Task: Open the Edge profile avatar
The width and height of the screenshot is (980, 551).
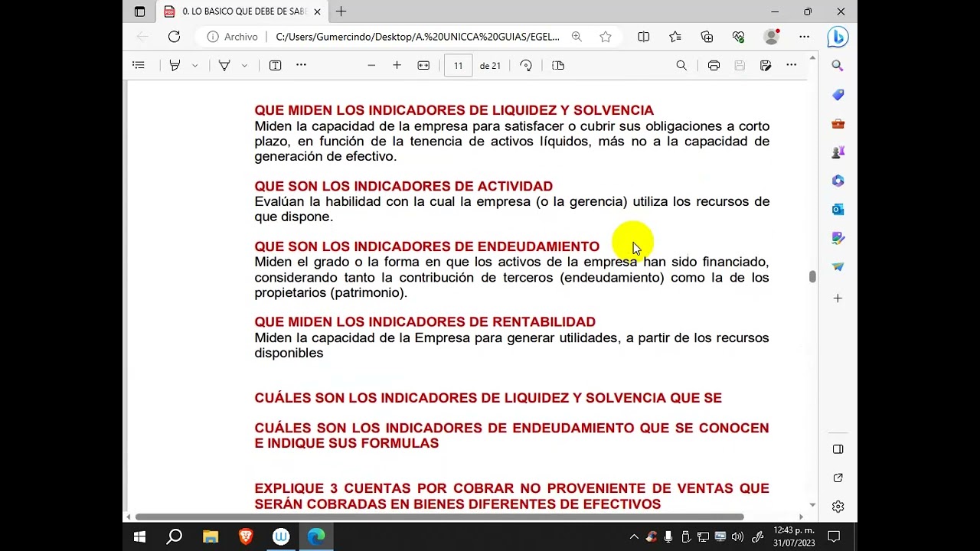Action: point(772,37)
